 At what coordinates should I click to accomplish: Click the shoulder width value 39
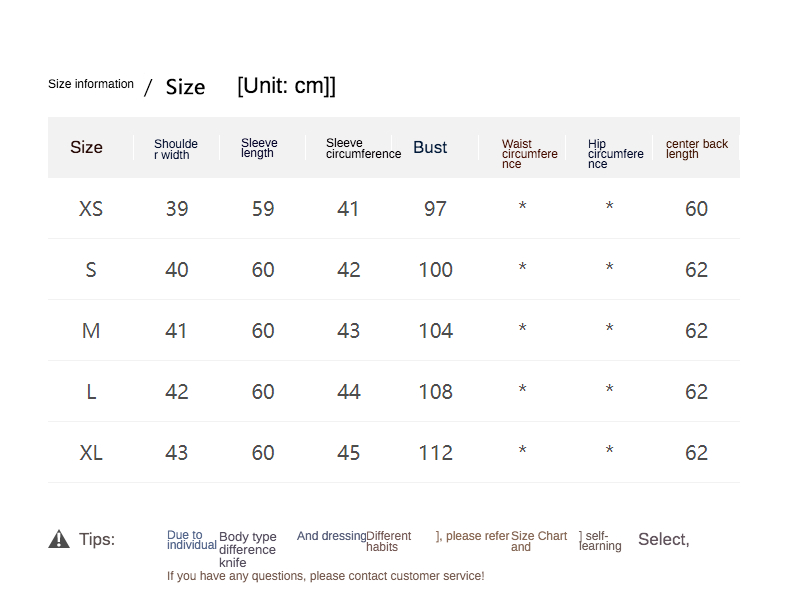click(x=176, y=209)
